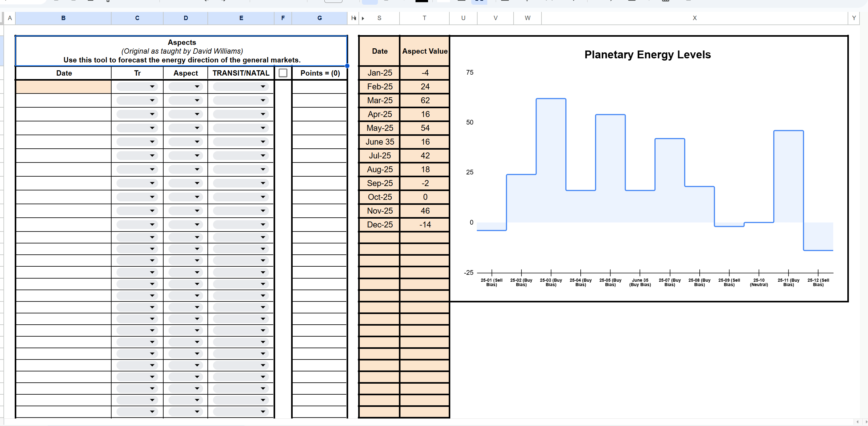868x426 pixels.
Task: Click the highlighted first Date input cell
Action: pos(63,87)
